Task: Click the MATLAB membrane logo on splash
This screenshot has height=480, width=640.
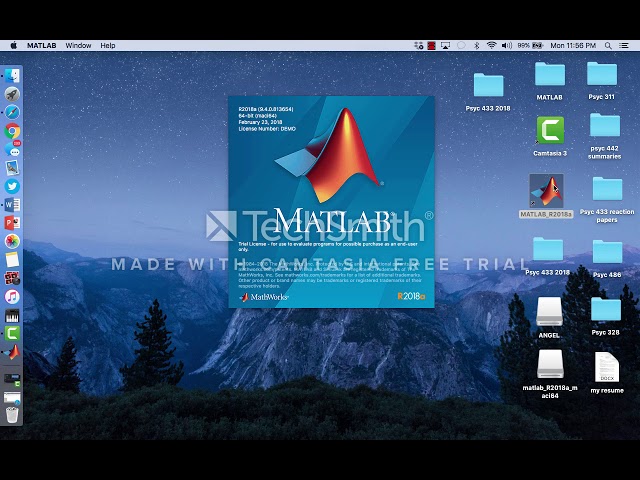Action: tap(327, 155)
